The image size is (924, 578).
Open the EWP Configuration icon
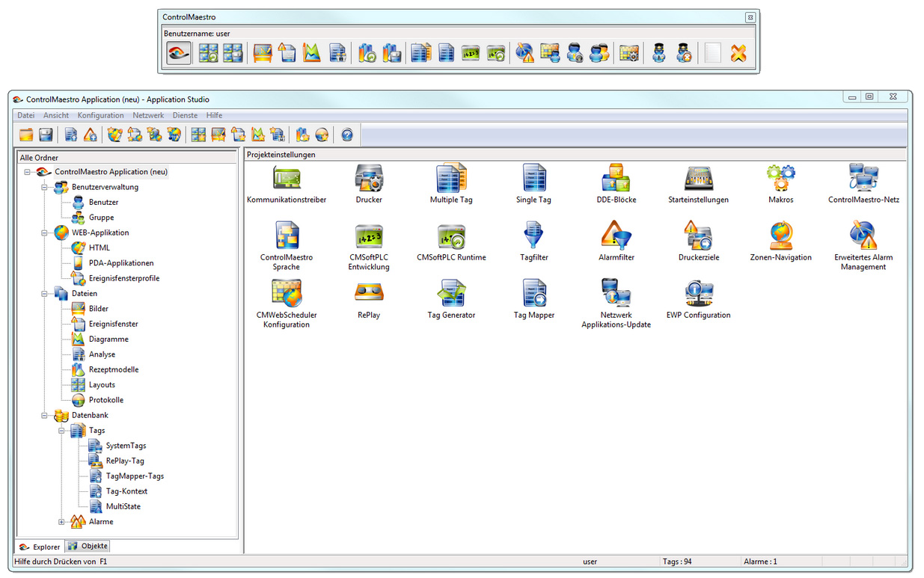pos(698,293)
